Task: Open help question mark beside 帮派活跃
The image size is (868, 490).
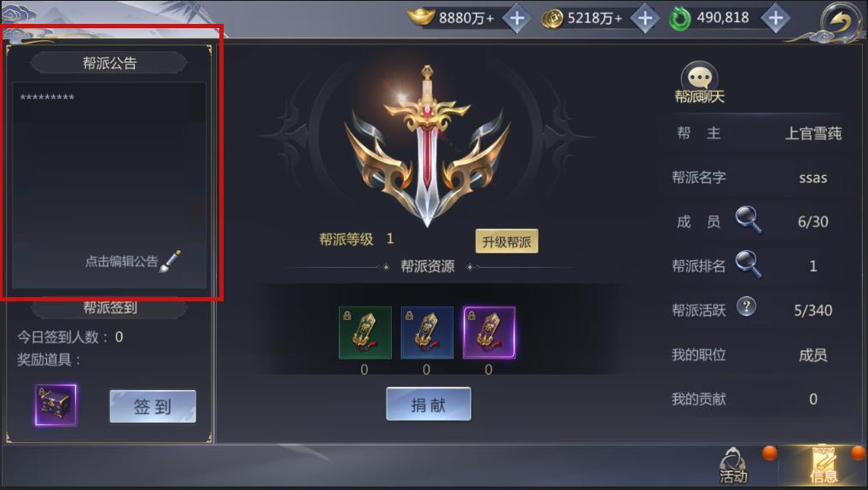Action: click(x=746, y=306)
